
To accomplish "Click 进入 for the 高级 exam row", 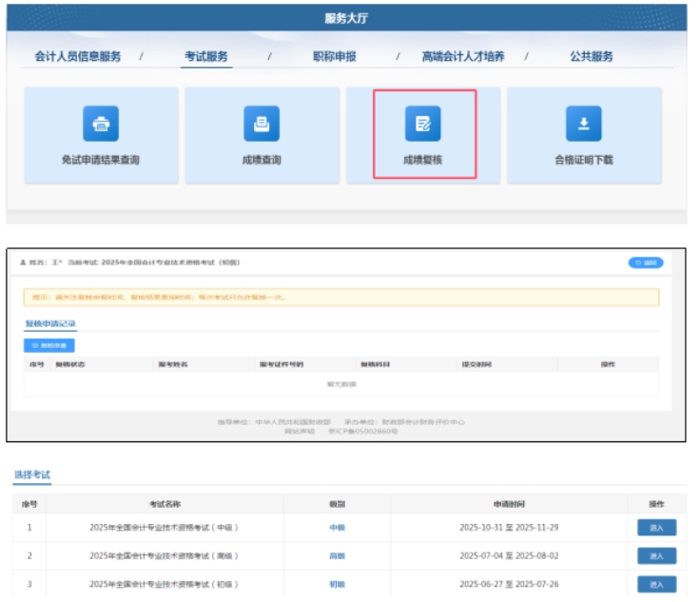I will click(x=656, y=555).
